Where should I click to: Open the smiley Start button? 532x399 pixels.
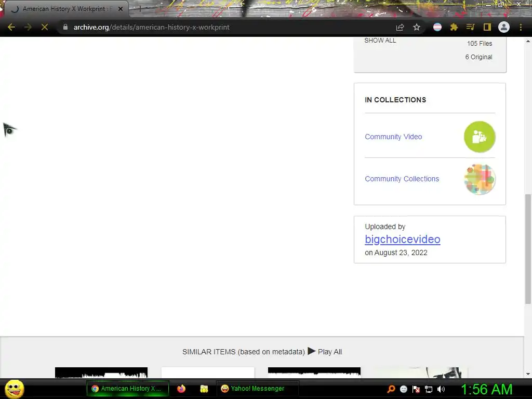[14, 389]
